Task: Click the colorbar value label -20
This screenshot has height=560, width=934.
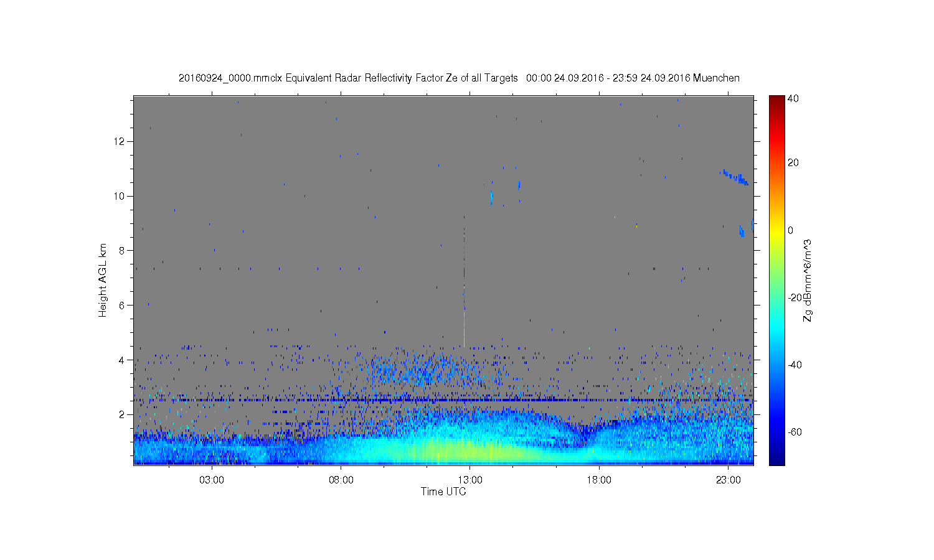Action: 795,297
